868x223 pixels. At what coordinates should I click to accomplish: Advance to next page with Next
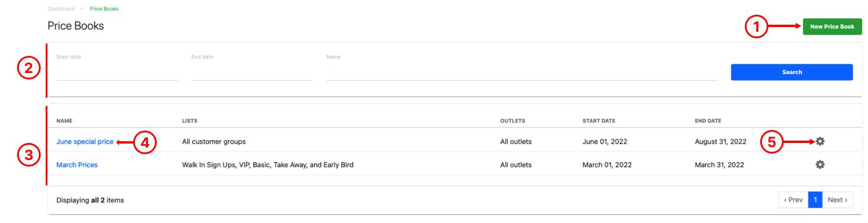pos(837,200)
